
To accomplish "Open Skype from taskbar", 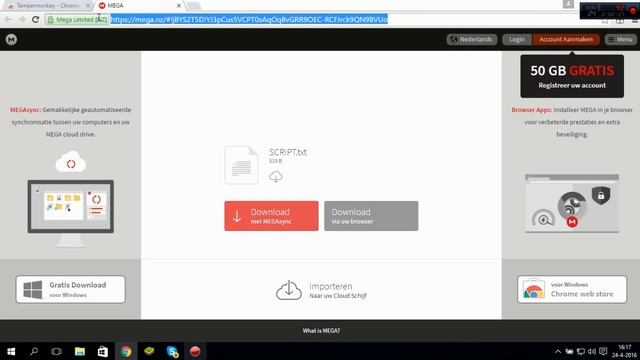I will (172, 351).
